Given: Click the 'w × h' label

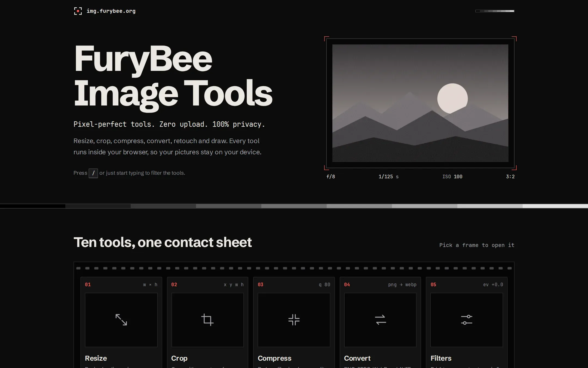Looking at the screenshot, I should click(150, 285).
